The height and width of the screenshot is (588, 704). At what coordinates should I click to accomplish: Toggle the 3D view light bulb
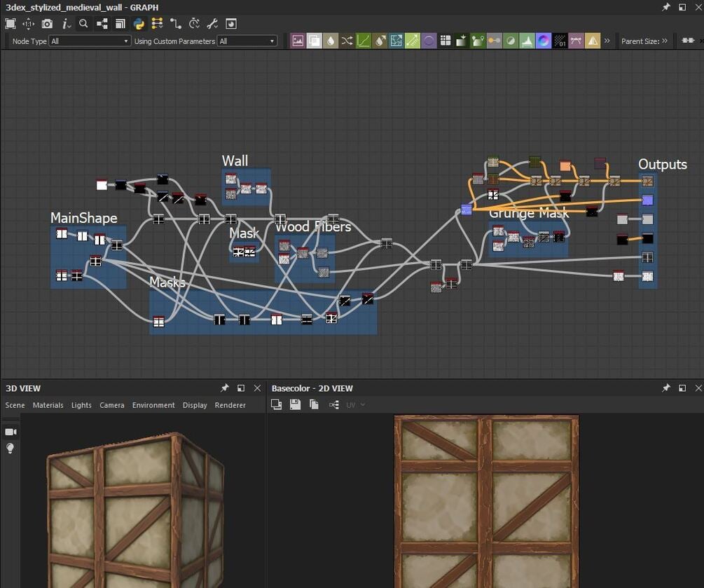pyautogui.click(x=11, y=449)
